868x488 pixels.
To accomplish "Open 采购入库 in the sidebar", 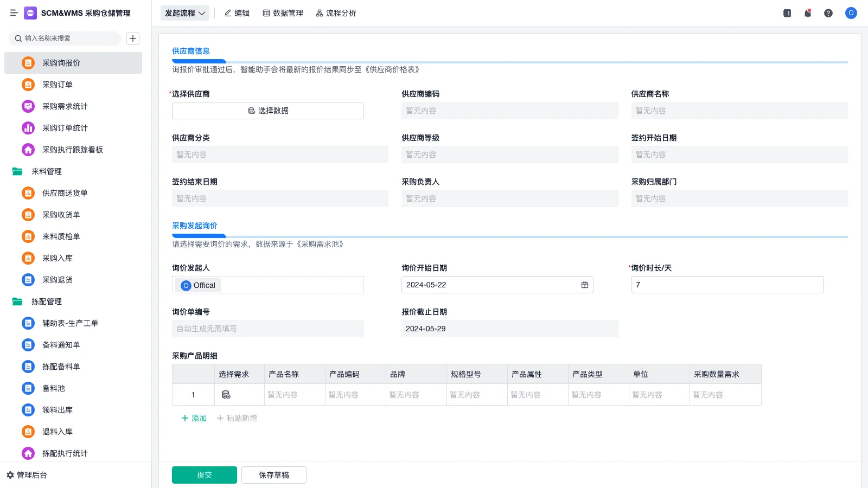I will click(73, 258).
